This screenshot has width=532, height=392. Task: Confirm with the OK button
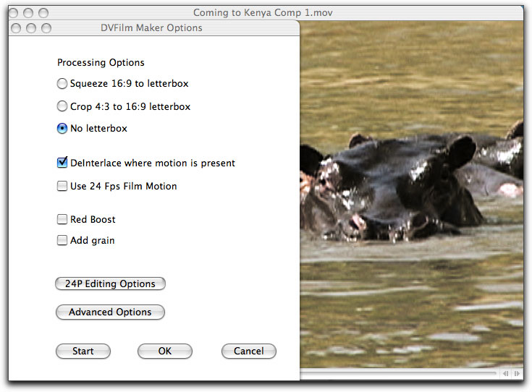pyautogui.click(x=165, y=351)
